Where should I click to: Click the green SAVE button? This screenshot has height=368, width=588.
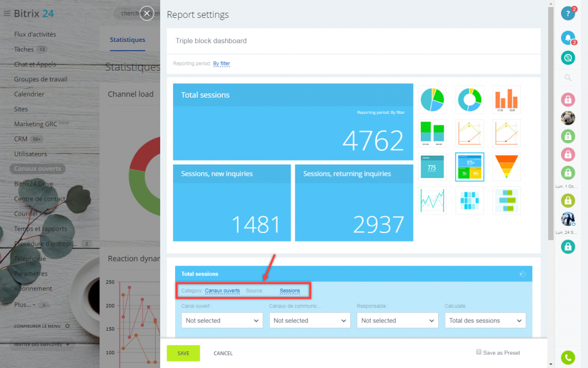pyautogui.click(x=183, y=353)
